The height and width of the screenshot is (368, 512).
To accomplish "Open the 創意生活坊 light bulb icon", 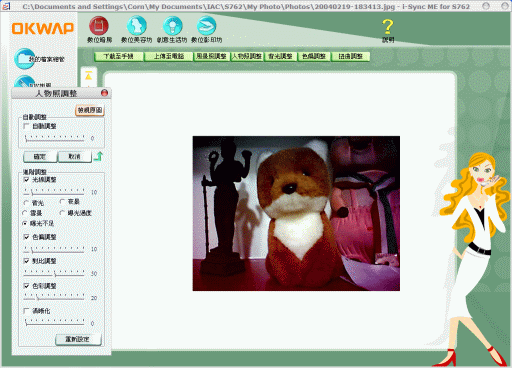I will tap(172, 26).
